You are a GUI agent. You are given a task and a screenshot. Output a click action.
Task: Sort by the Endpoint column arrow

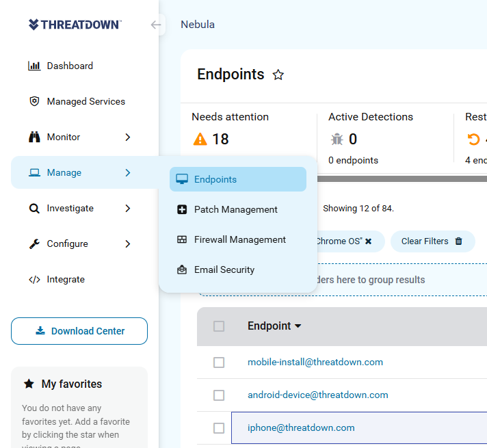click(x=298, y=326)
